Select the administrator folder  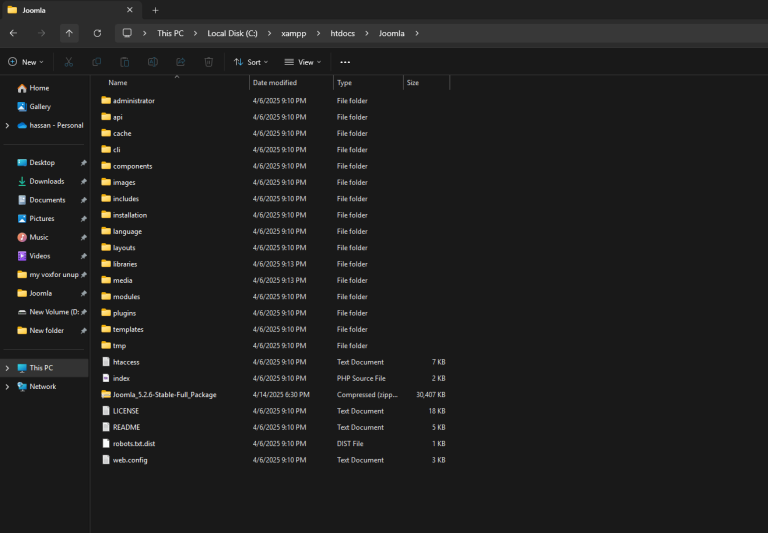(x=133, y=101)
